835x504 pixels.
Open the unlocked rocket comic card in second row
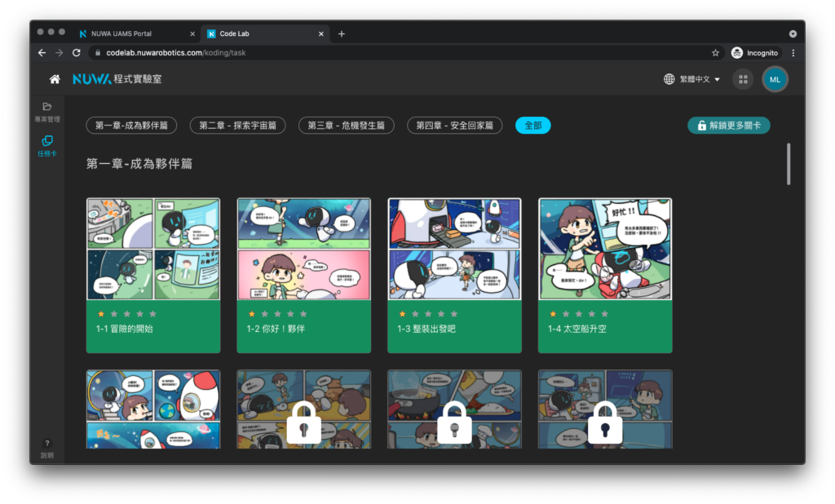153,409
